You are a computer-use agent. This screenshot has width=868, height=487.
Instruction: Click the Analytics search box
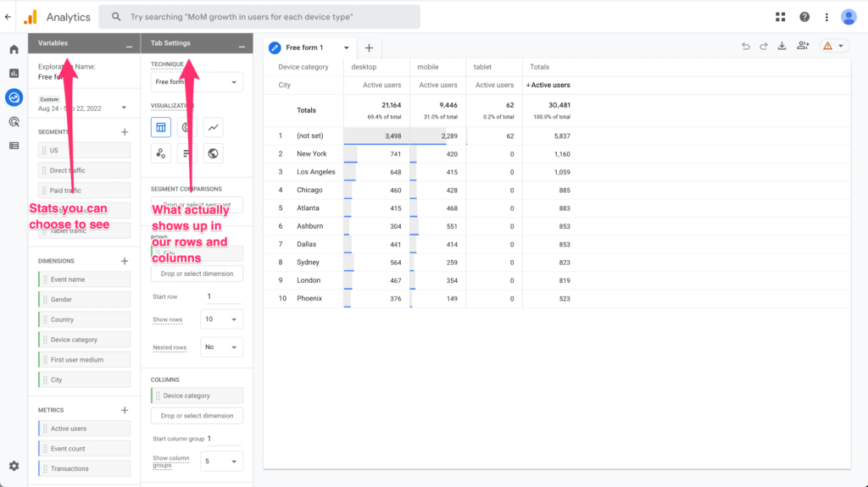pyautogui.click(x=259, y=17)
